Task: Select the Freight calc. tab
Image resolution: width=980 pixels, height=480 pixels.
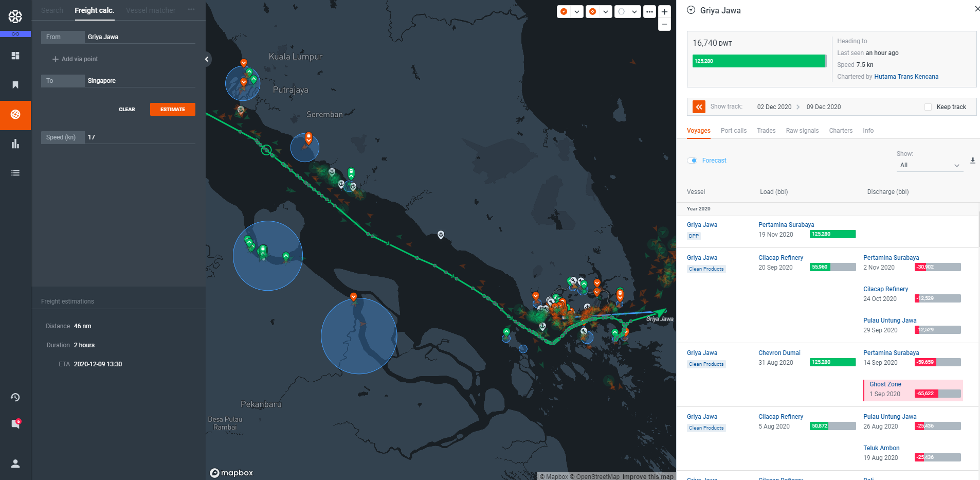Action: pos(94,10)
